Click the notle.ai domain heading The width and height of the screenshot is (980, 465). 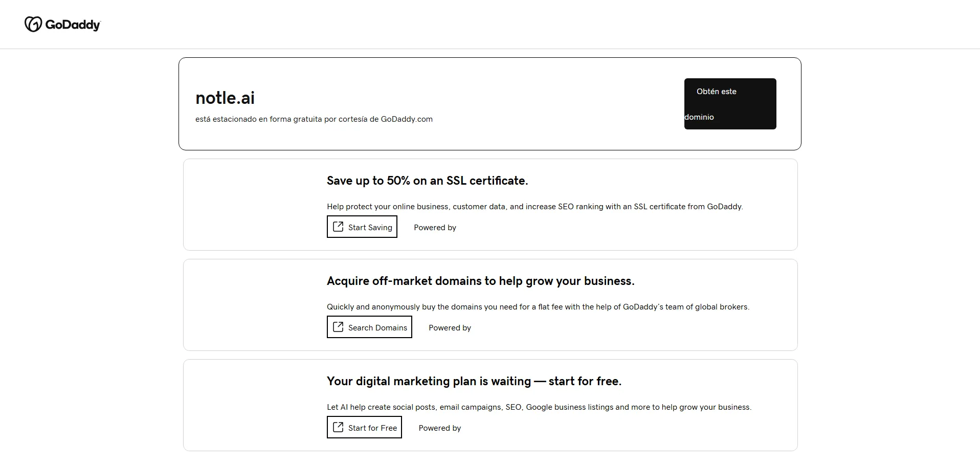tap(225, 98)
